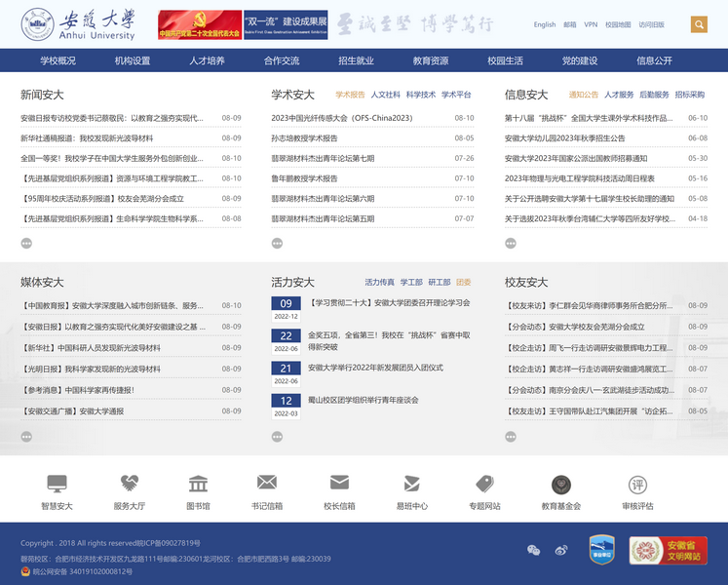Viewport: 728px width, 585px height.
Task: Open the 书记信箱 envelope icon
Action: pos(266,484)
